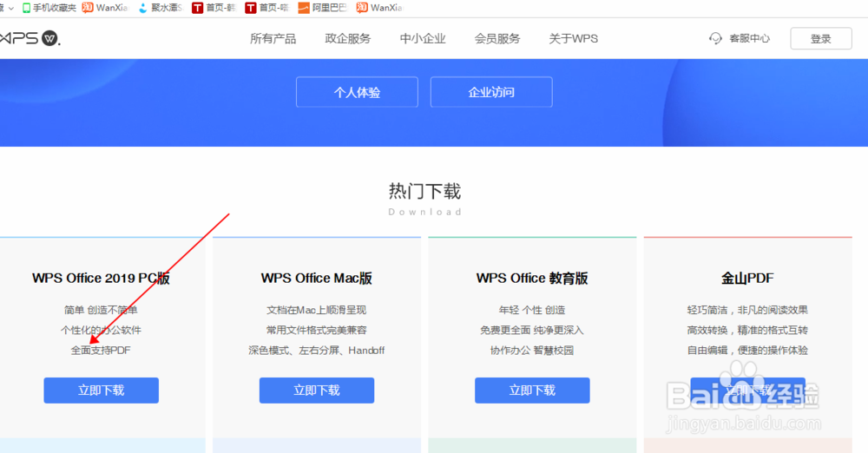Open the 中小企业 menu
Image resolution: width=868 pixels, height=453 pixels.
[x=423, y=39]
